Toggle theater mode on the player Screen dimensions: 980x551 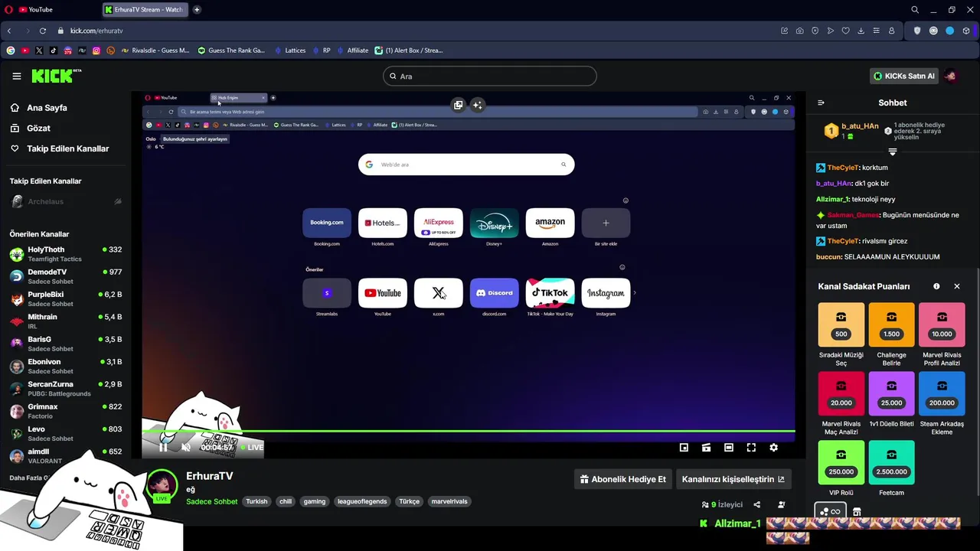click(729, 448)
